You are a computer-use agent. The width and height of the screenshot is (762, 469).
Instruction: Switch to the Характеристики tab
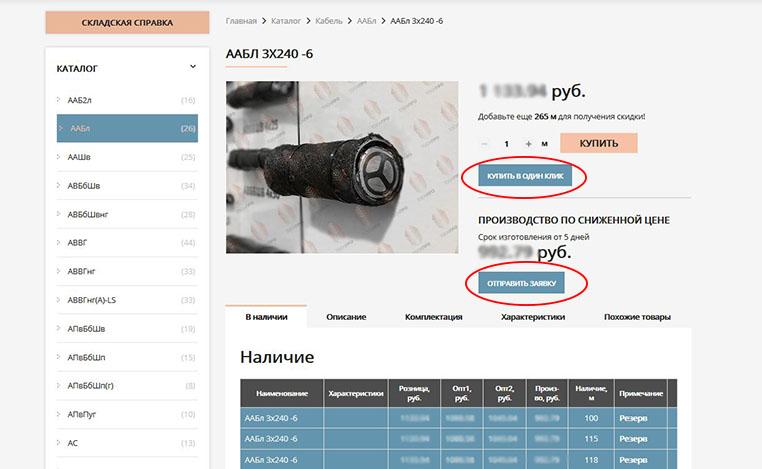[x=533, y=317]
